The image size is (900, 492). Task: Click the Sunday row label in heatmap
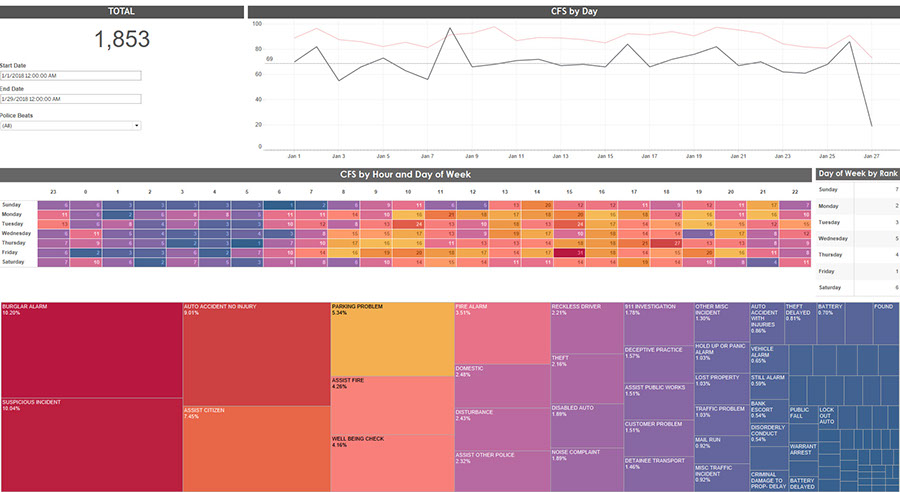click(x=15, y=204)
